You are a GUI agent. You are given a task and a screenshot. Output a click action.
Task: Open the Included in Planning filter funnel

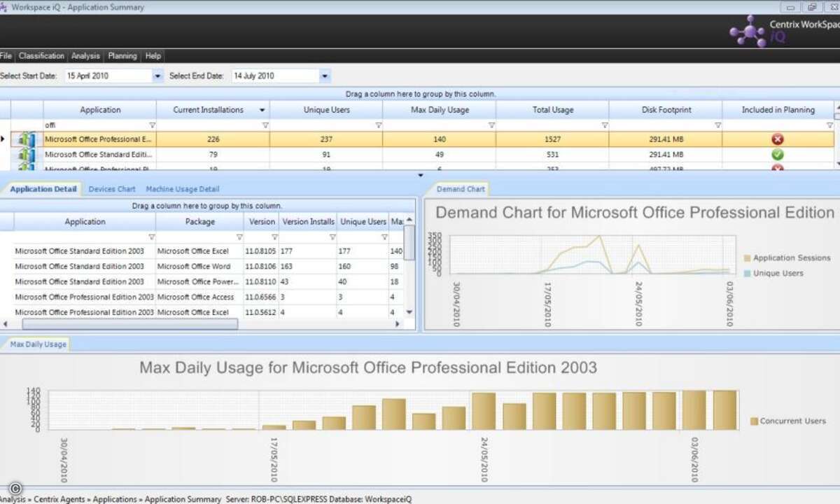(829, 125)
